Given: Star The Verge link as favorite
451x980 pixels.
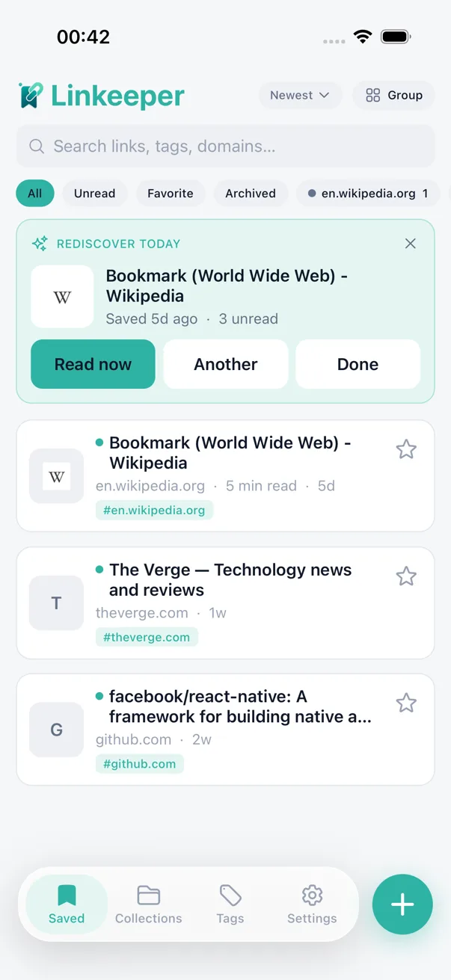Looking at the screenshot, I should (406, 576).
